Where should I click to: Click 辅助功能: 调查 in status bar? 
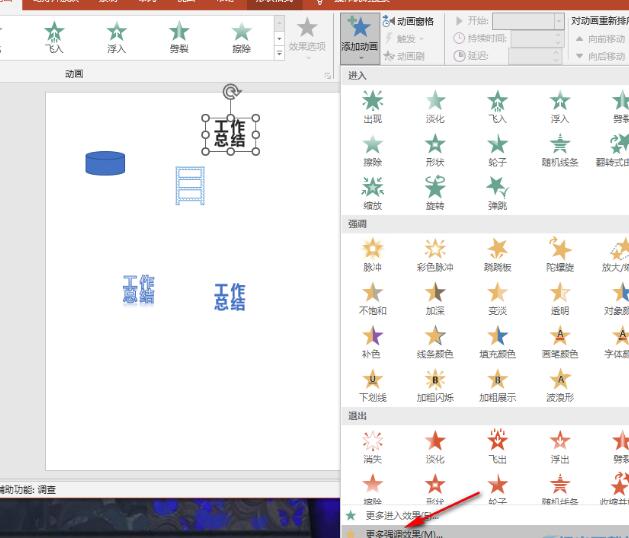28,489
